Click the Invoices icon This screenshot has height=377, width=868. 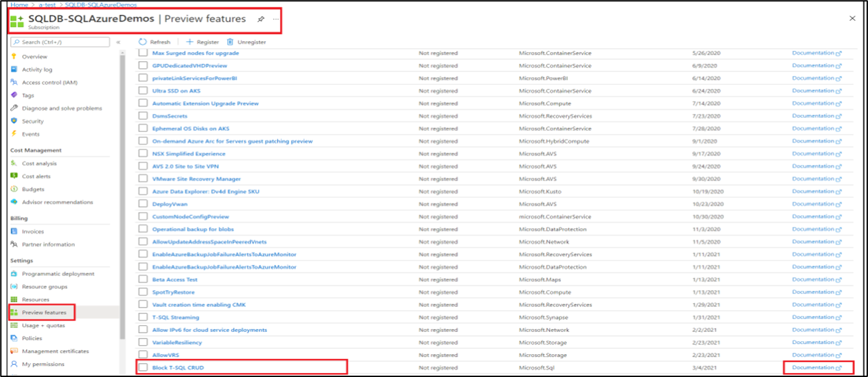[x=15, y=231]
